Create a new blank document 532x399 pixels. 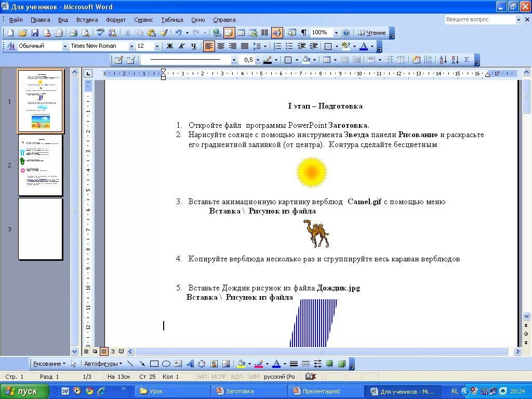[11, 33]
